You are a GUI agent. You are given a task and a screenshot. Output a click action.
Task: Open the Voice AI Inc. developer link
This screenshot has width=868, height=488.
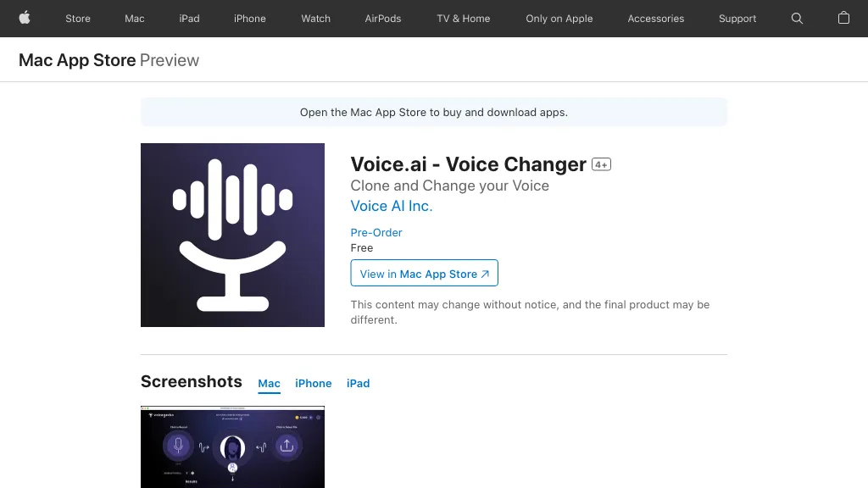pos(392,206)
